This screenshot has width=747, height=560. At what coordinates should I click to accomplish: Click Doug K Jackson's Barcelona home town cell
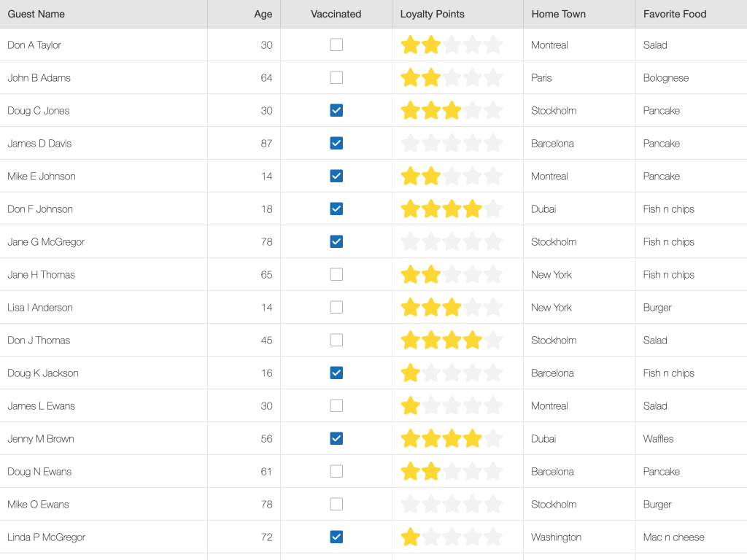pyautogui.click(x=552, y=373)
